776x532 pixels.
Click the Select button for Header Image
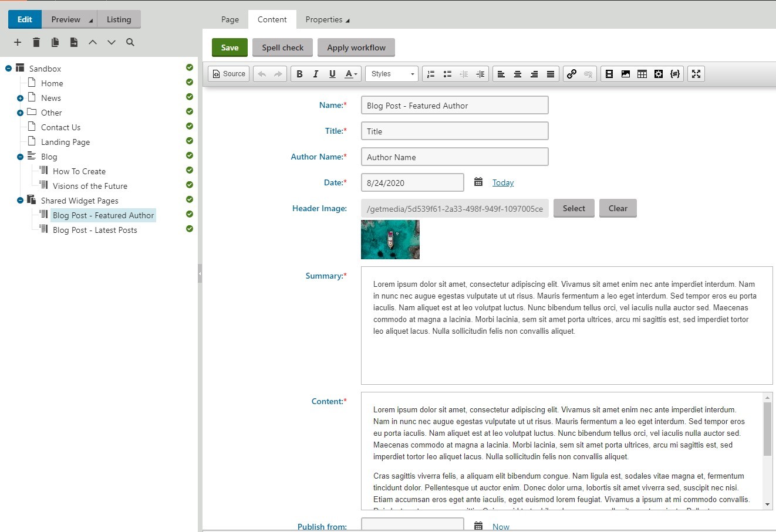[573, 208]
